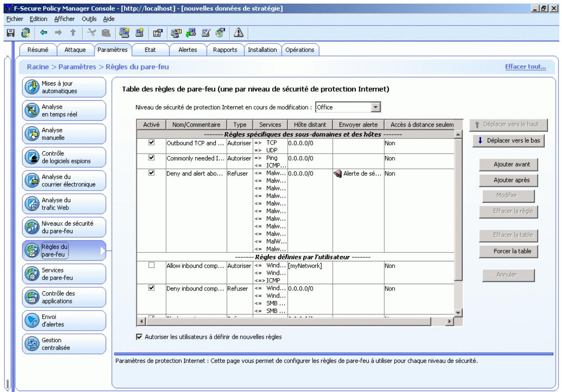Screen dimensions: 562x392
Task: Switch to the Résumé tab
Action: 38,50
